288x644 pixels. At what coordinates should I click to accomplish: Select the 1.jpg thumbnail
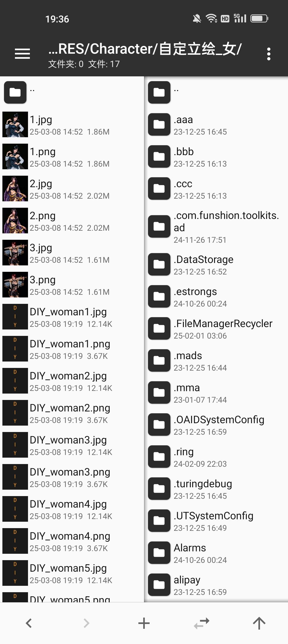coord(15,124)
